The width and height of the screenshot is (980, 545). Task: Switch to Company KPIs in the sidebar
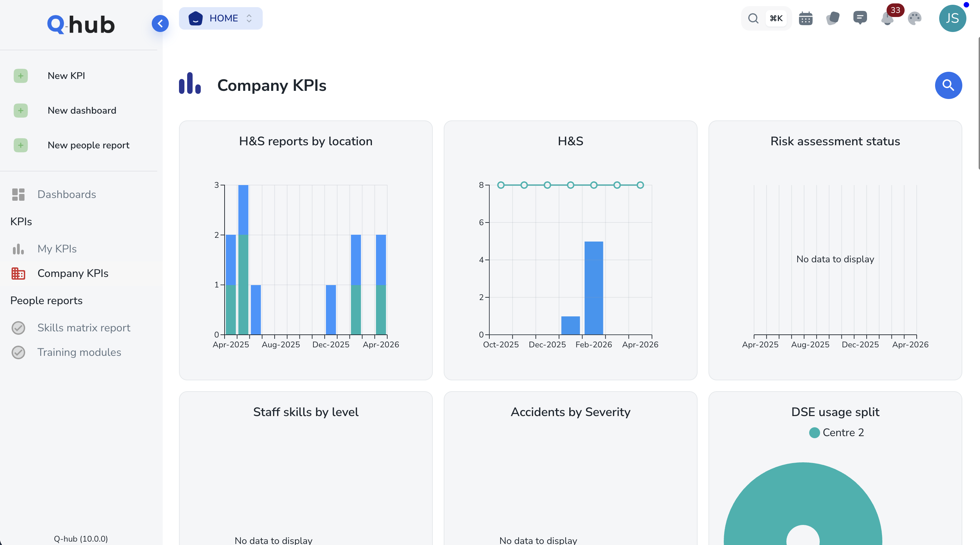(73, 274)
